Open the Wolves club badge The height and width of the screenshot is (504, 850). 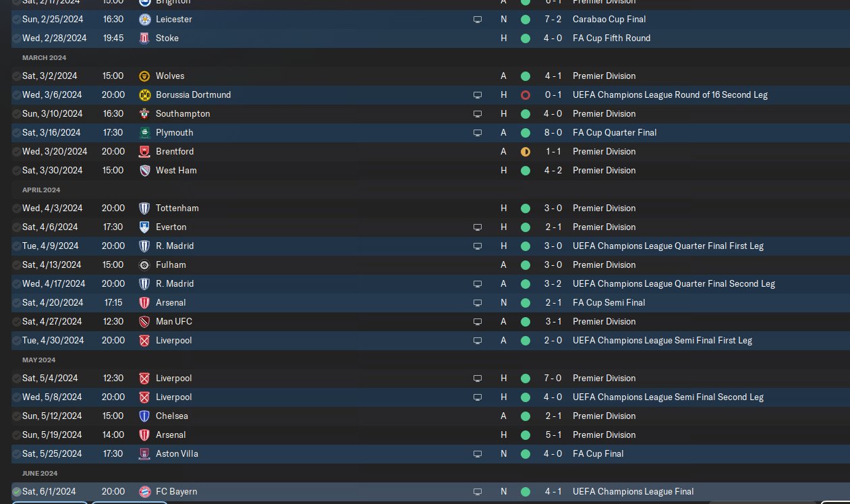144,76
